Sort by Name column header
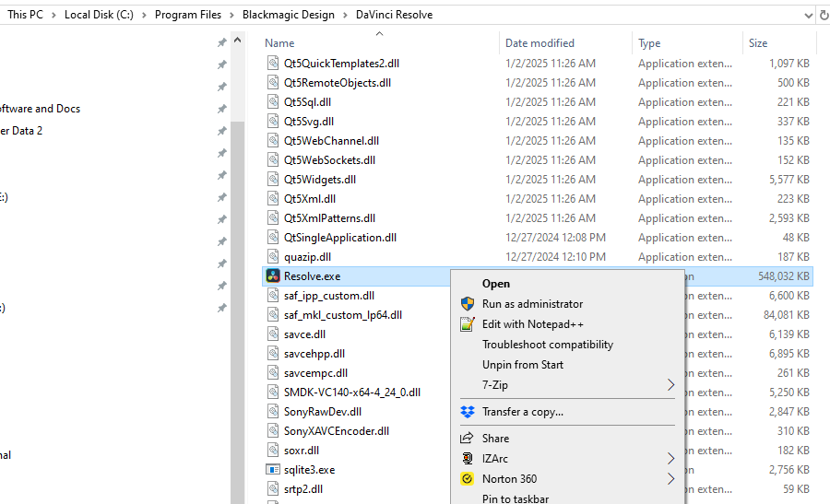 click(x=279, y=43)
